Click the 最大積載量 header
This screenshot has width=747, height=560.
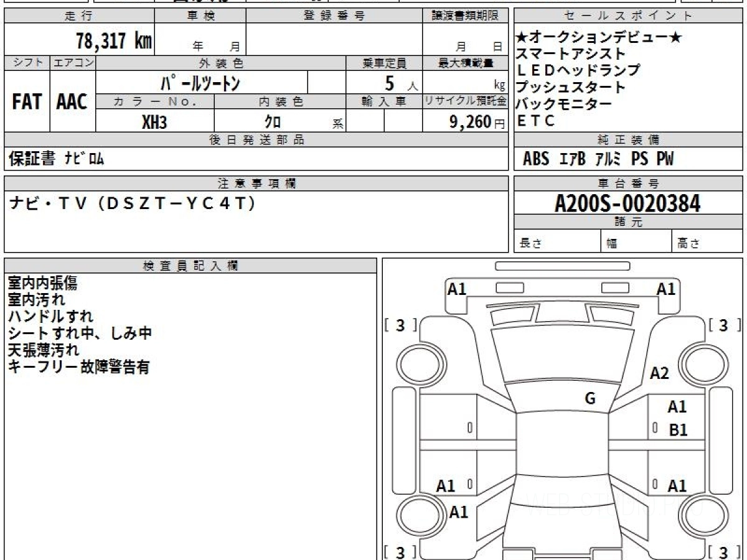click(x=466, y=63)
